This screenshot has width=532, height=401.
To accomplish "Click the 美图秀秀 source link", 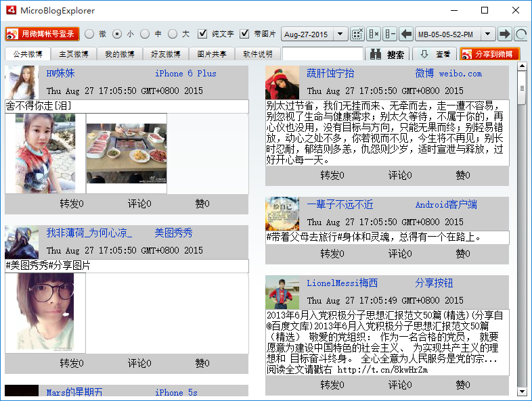I will [x=173, y=233].
